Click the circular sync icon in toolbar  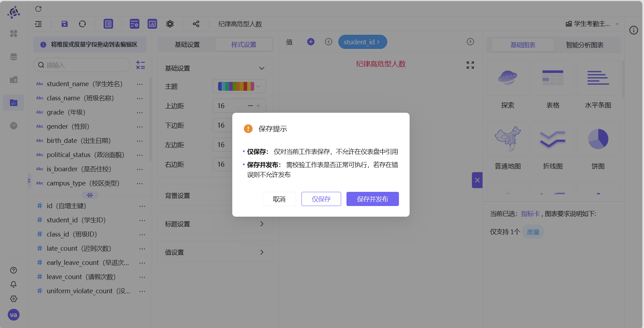click(82, 24)
